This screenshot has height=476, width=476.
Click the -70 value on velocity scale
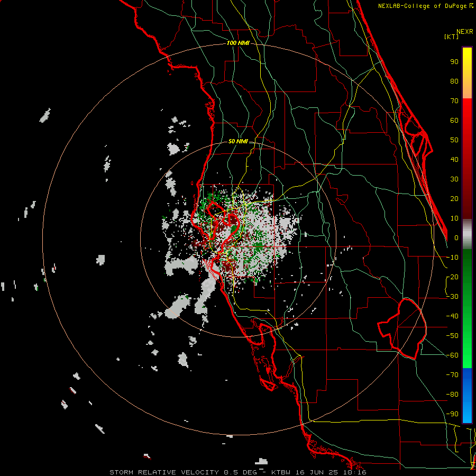(x=452, y=375)
